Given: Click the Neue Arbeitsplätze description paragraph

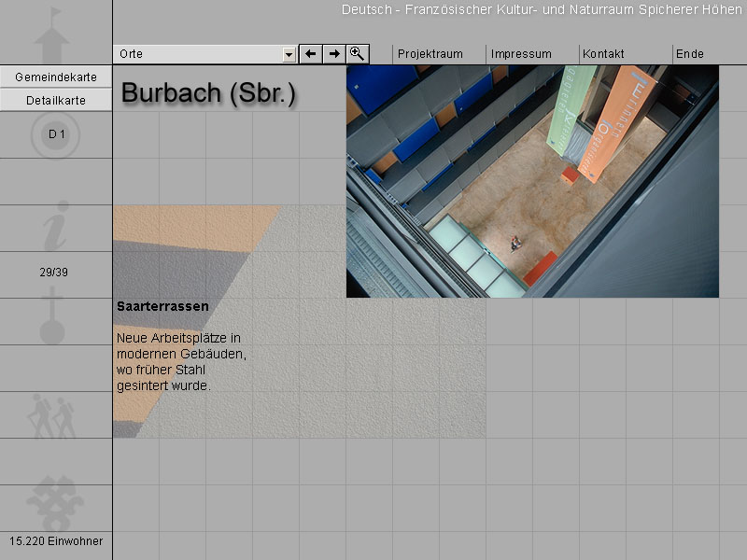Looking at the screenshot, I should [x=181, y=362].
